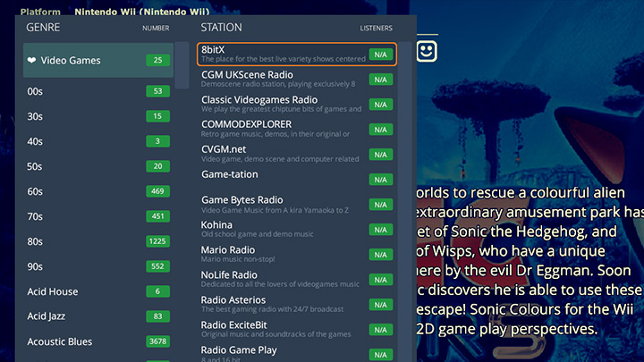Click the 469 count badge for 60s

click(x=157, y=191)
